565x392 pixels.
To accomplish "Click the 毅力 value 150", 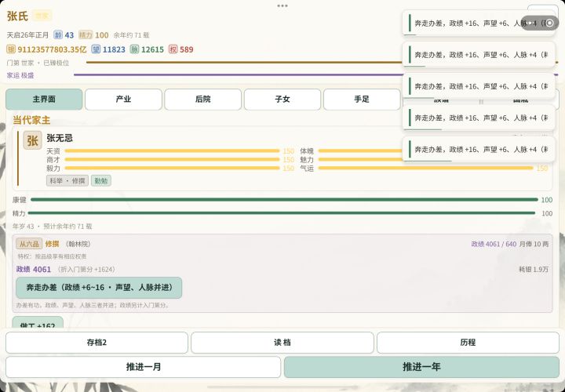I will (288, 168).
